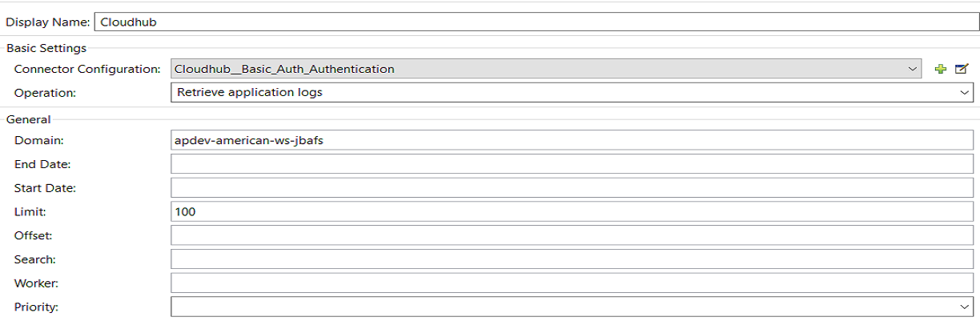Expand the Connector Configuration dropdown arrow
Viewport: 980px width, 321px height.
[x=913, y=69]
